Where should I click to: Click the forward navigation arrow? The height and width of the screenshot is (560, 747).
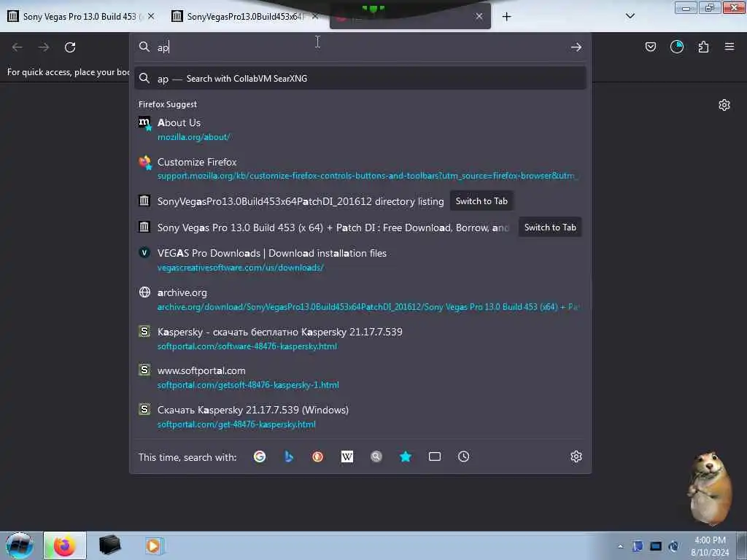click(44, 47)
